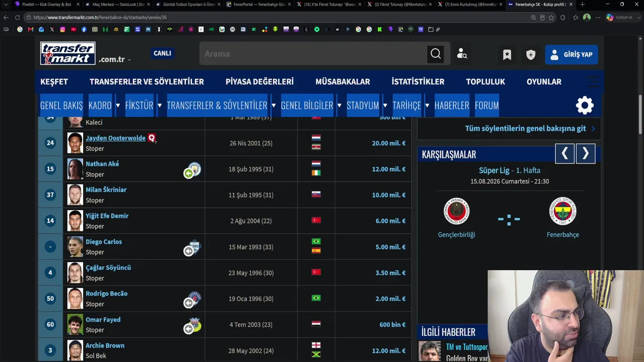Screen dimensions: 644x362
Task: Open the Süper Lig competition link
Action: click(494, 170)
